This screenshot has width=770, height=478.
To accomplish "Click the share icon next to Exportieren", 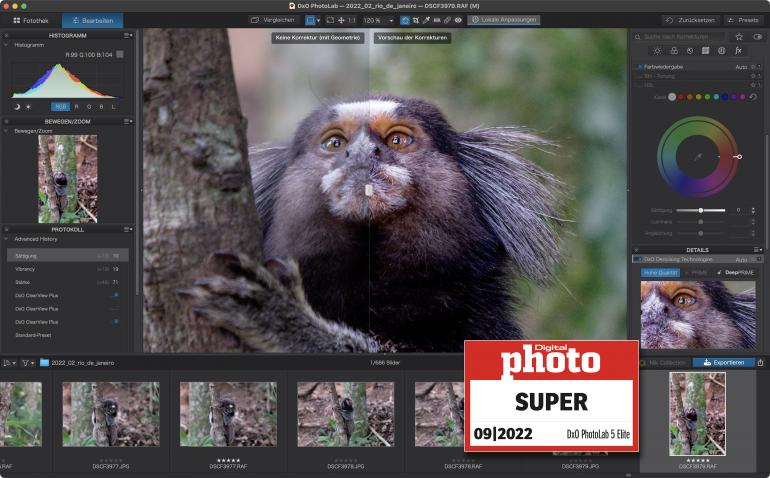I will [x=761, y=363].
